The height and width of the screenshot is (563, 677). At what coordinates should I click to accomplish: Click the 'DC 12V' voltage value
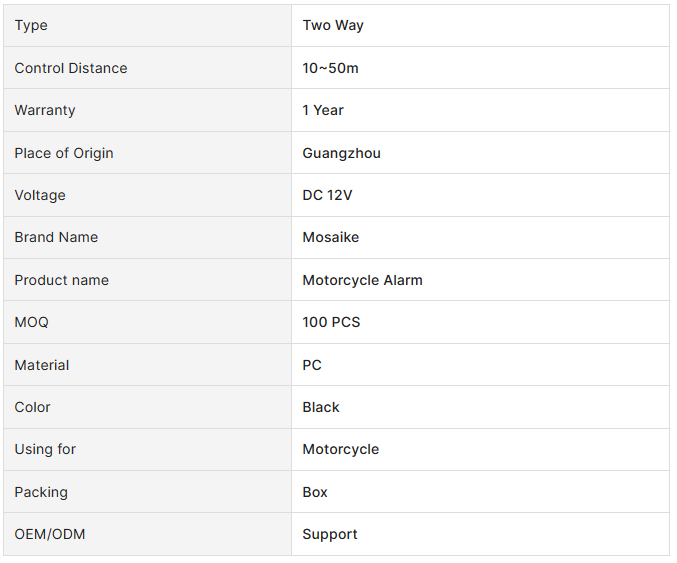pos(327,195)
